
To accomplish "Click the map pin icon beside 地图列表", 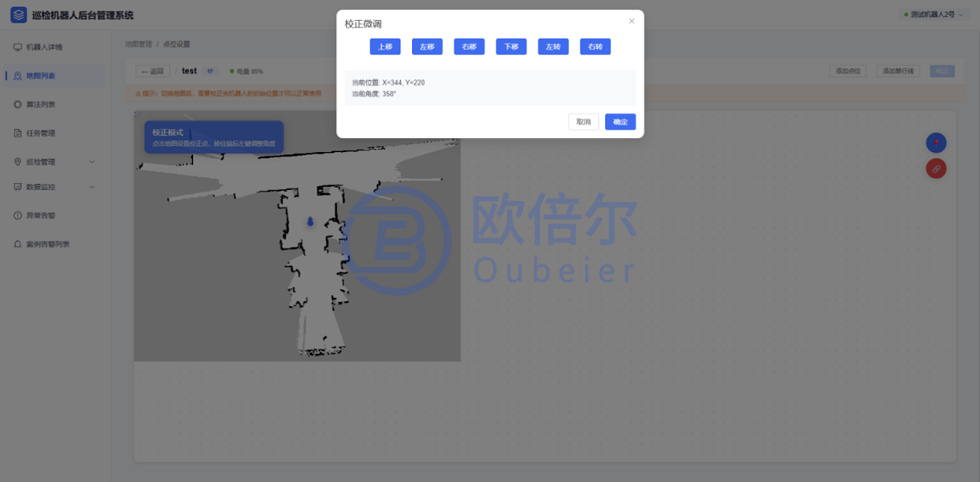I will 18,76.
